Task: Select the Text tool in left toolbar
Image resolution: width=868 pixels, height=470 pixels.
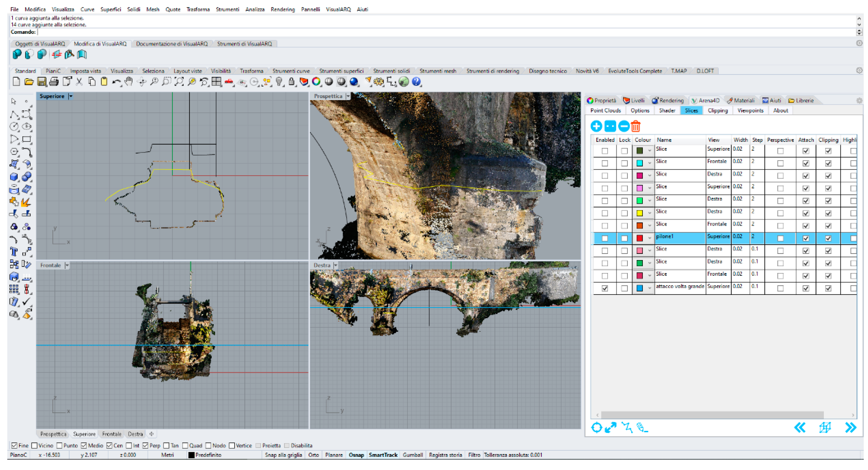Action: point(14,252)
